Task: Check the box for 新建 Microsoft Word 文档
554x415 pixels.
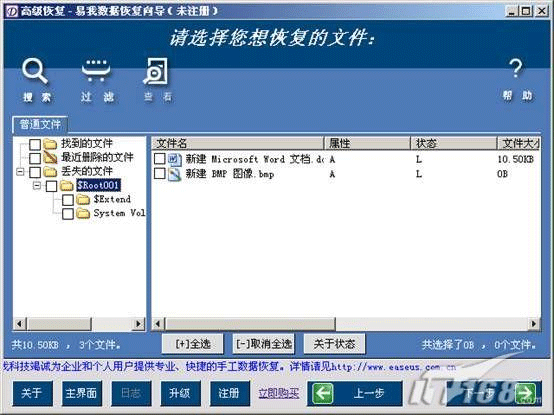Action: pyautogui.click(x=159, y=159)
